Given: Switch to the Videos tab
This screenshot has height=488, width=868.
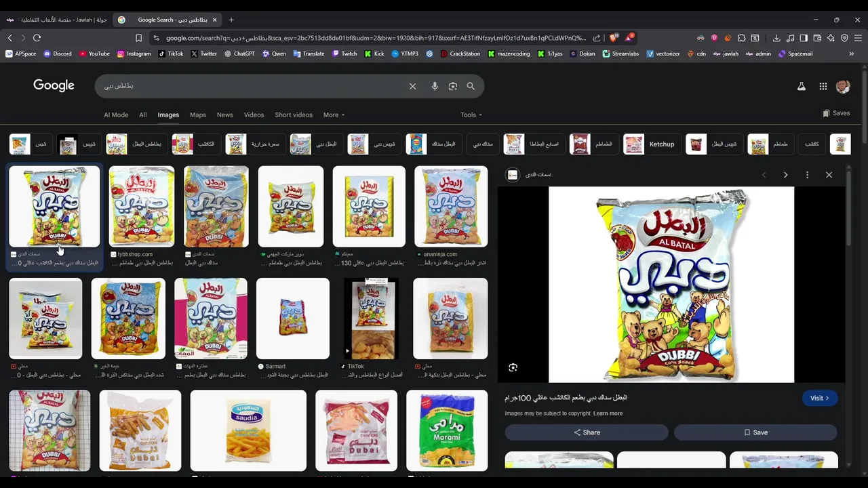Looking at the screenshot, I should click(x=254, y=115).
